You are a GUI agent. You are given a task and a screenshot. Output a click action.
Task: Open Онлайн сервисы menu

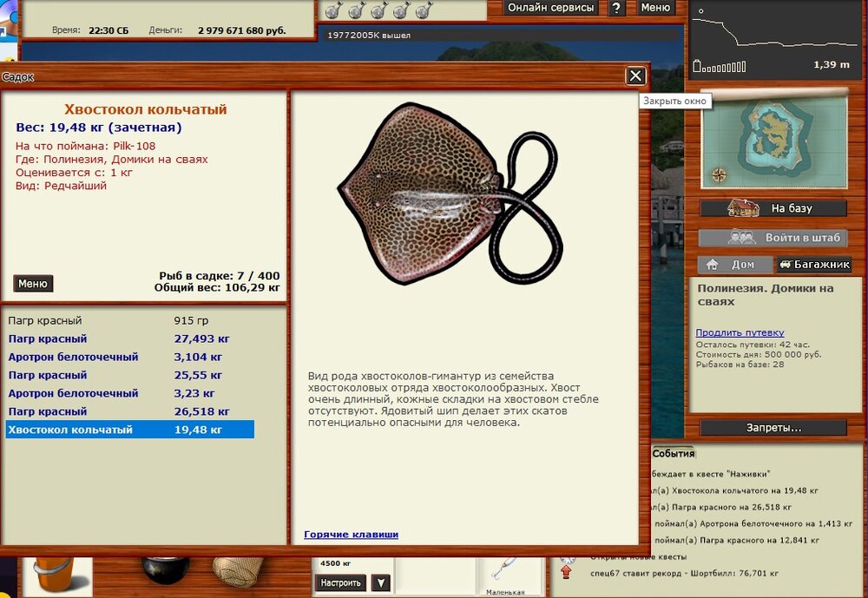551,8
